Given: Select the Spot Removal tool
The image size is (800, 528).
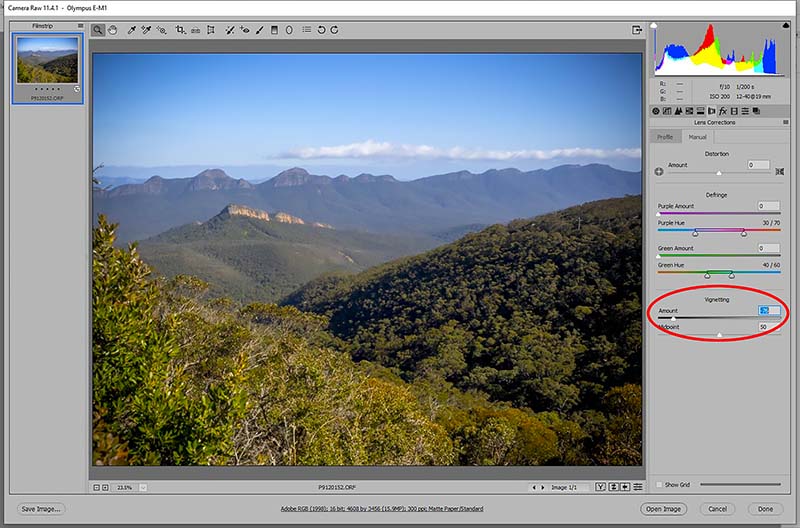Looking at the screenshot, I should tap(230, 30).
